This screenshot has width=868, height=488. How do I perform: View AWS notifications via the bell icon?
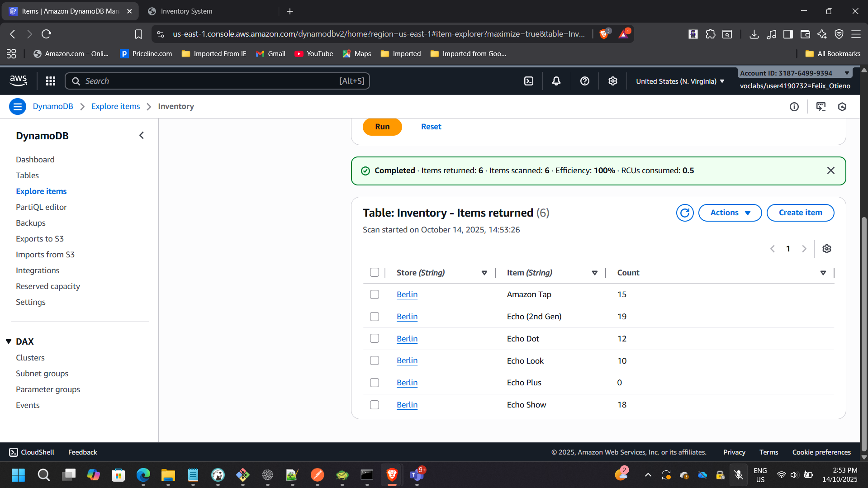556,81
